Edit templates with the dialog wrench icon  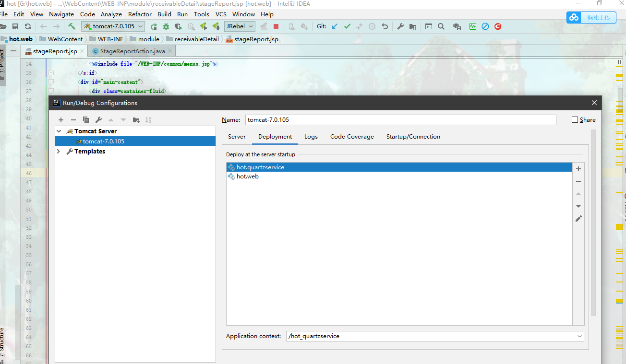(x=98, y=120)
